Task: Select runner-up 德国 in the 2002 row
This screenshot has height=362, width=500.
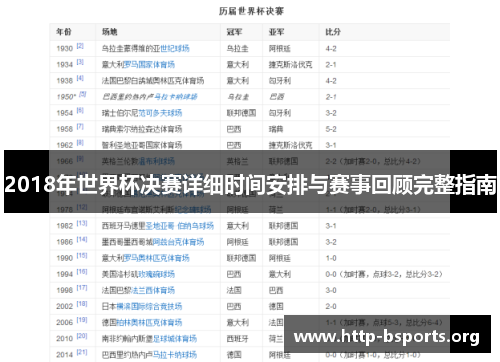Action: (276, 306)
